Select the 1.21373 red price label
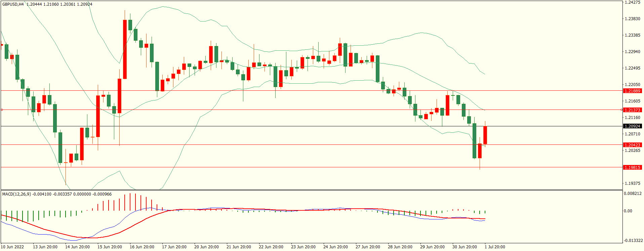Viewport: 644px width, 251px height. (x=632, y=110)
